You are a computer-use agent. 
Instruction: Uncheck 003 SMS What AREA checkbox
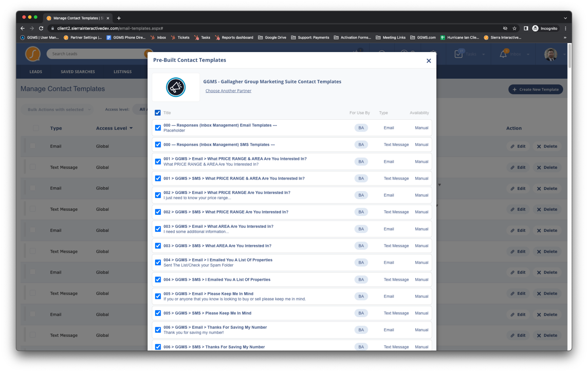pyautogui.click(x=158, y=246)
